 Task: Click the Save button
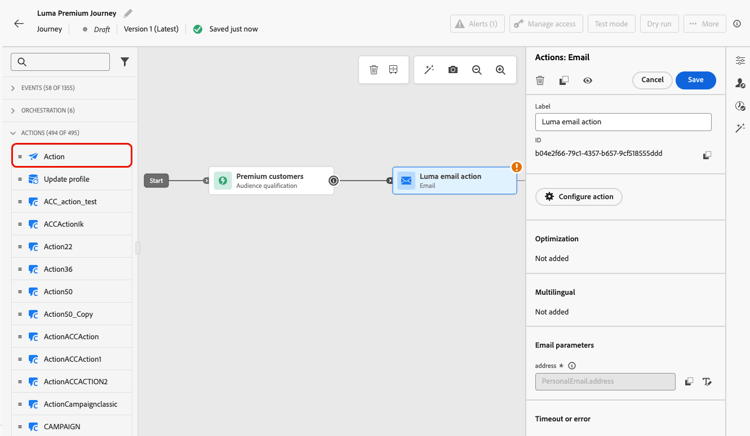pos(695,80)
